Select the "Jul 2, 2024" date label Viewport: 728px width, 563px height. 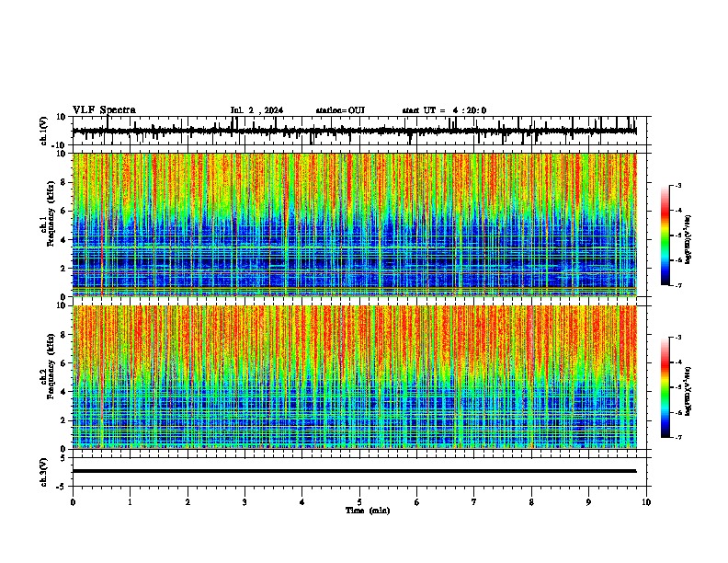(x=256, y=110)
